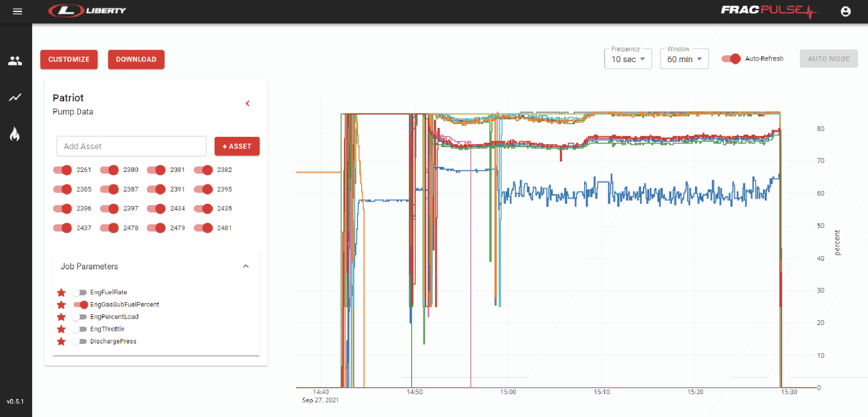
Task: Toggle off pump 2381
Action: (156, 170)
